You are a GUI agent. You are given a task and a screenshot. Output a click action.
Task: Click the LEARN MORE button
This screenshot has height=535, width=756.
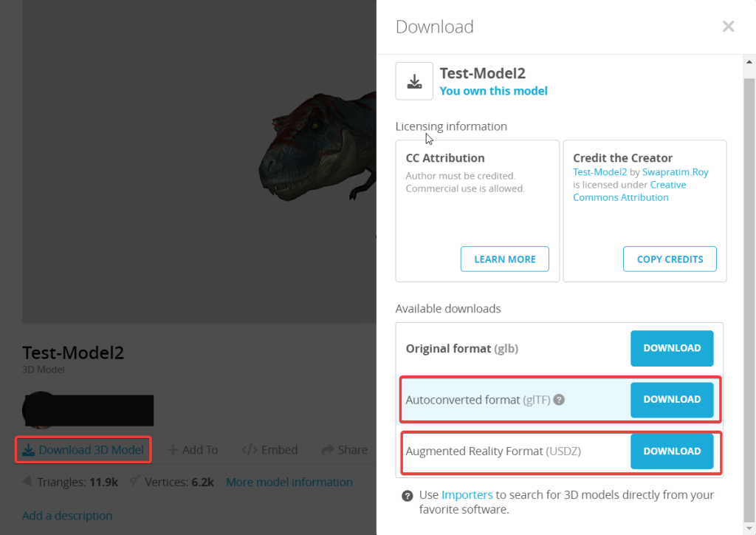coord(505,259)
